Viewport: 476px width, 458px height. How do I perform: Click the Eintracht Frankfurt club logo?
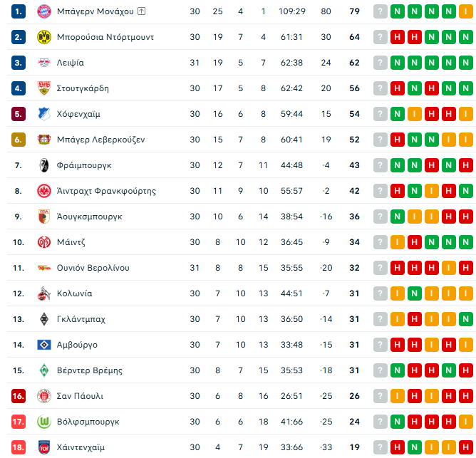point(43,191)
